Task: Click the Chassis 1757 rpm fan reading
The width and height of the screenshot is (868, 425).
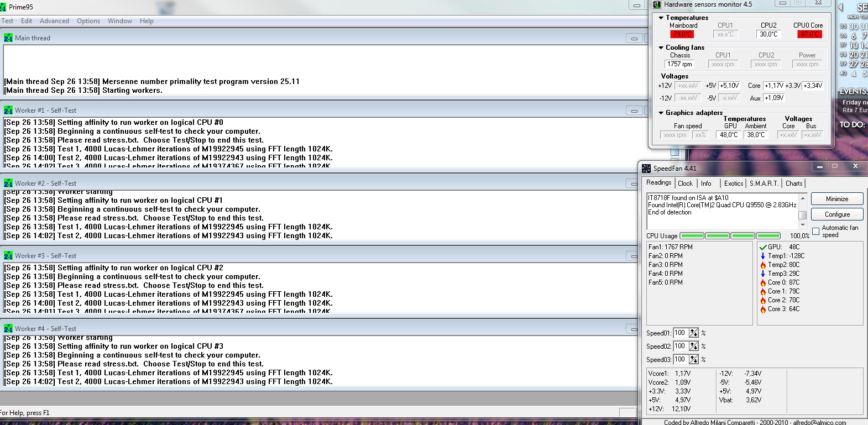Action: point(680,64)
